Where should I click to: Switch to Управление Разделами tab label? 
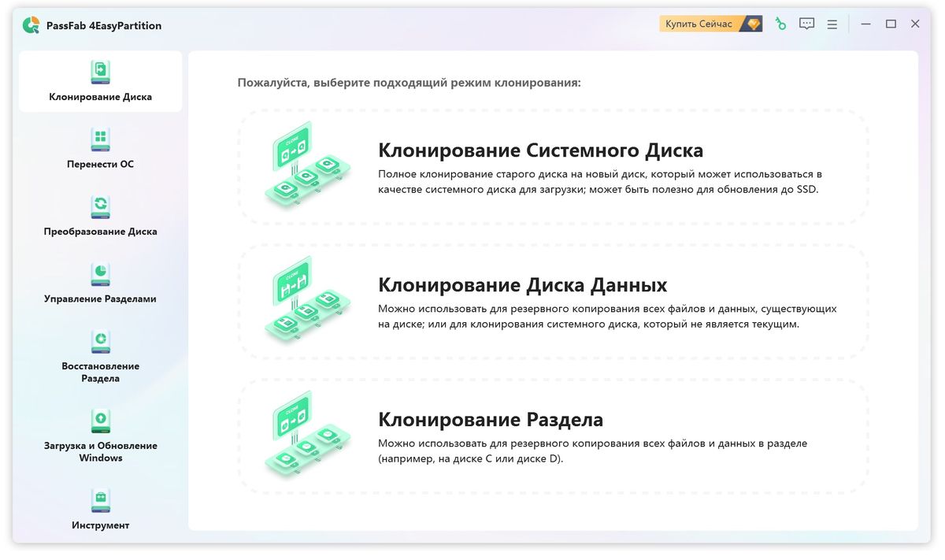pos(101,299)
